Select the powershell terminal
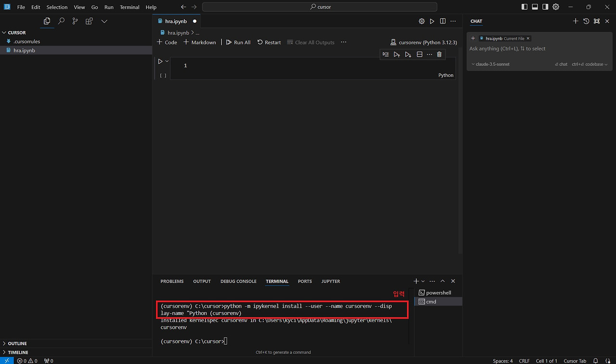The width and height of the screenshot is (616, 364). pos(438,293)
